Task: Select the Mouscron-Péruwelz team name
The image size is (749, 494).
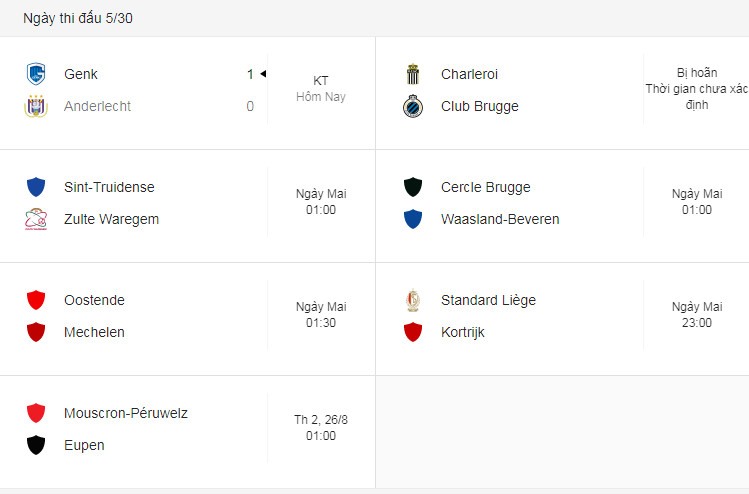Action: pyautogui.click(x=126, y=413)
